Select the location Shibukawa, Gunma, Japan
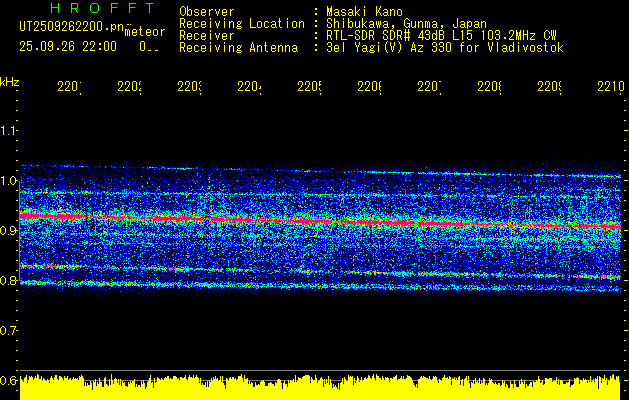 [x=406, y=24]
